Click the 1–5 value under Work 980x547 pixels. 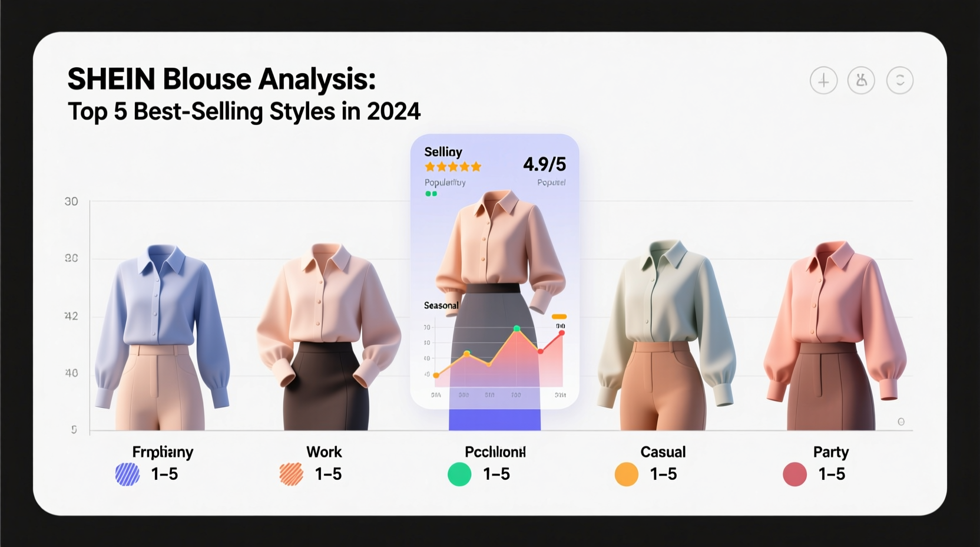coord(328,474)
